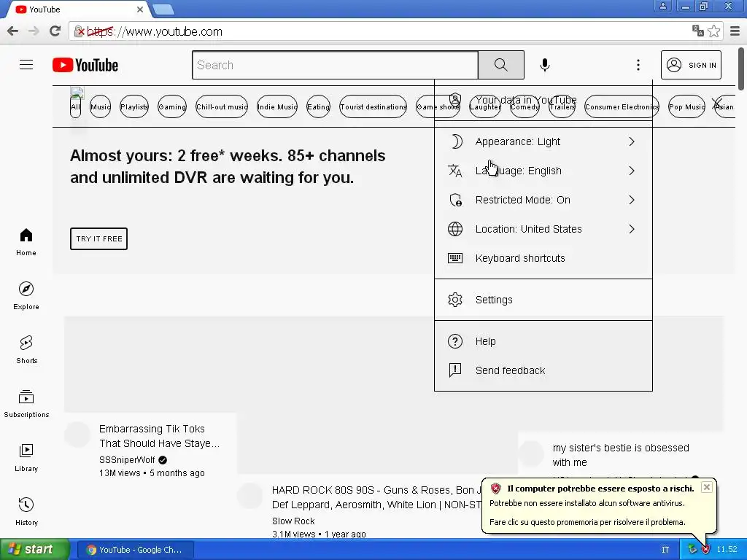747x560 pixels.
Task: Toggle the three-dot settings menu
Action: (638, 65)
